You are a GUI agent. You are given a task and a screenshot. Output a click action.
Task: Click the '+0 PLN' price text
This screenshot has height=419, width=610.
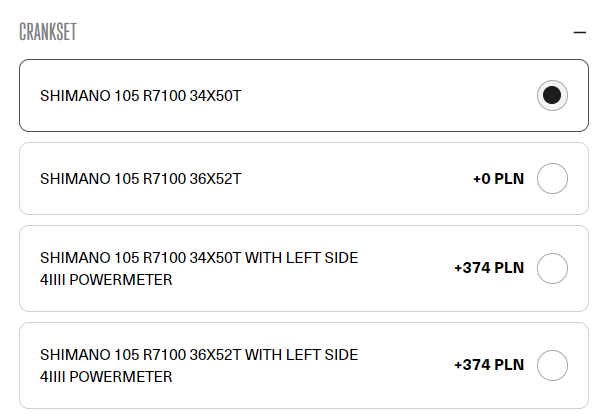[x=498, y=180]
